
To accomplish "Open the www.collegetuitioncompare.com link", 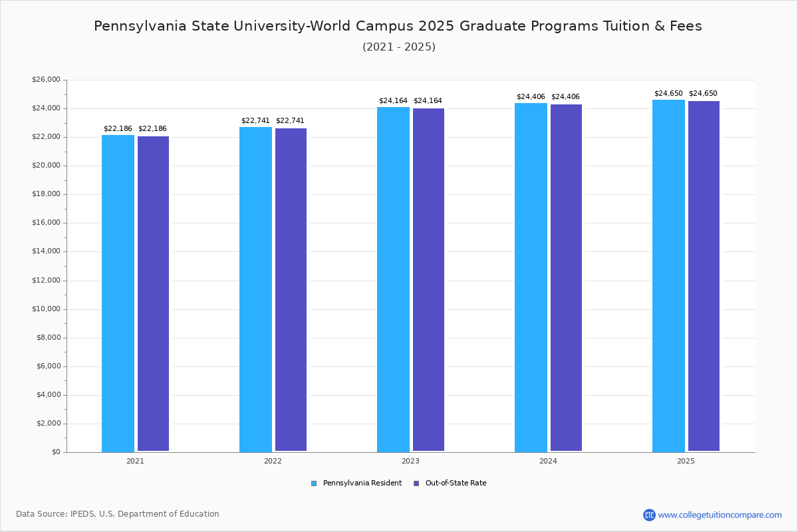I will pos(720,515).
